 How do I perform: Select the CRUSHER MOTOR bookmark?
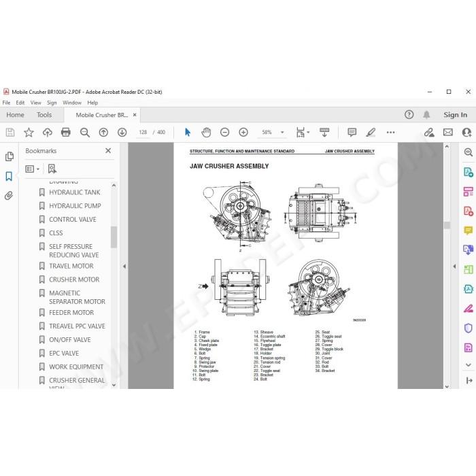[x=74, y=279]
